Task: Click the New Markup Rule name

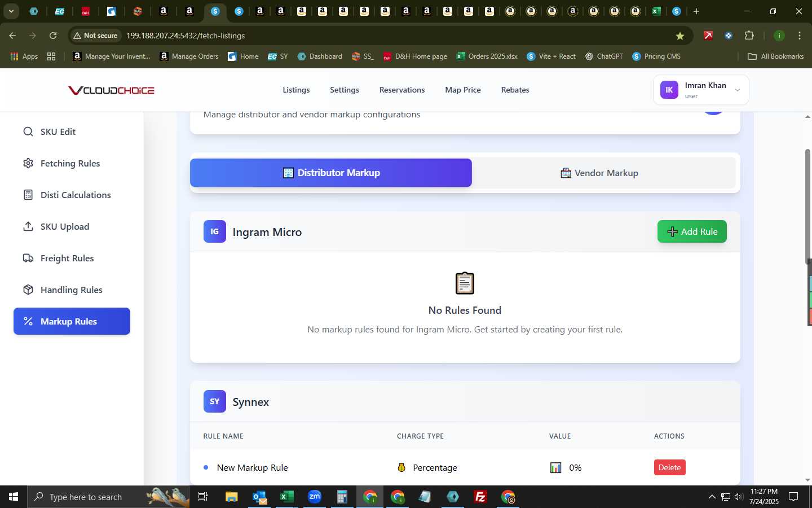Action: 252,467
